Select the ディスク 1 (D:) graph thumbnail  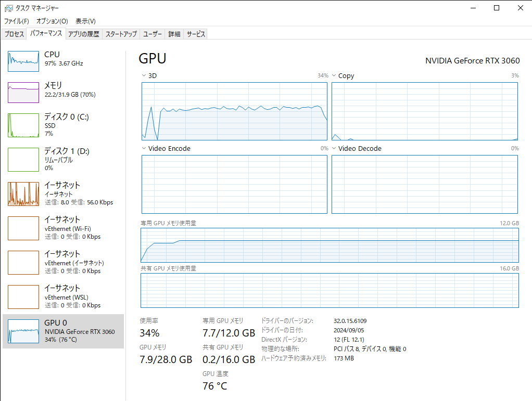(23, 160)
